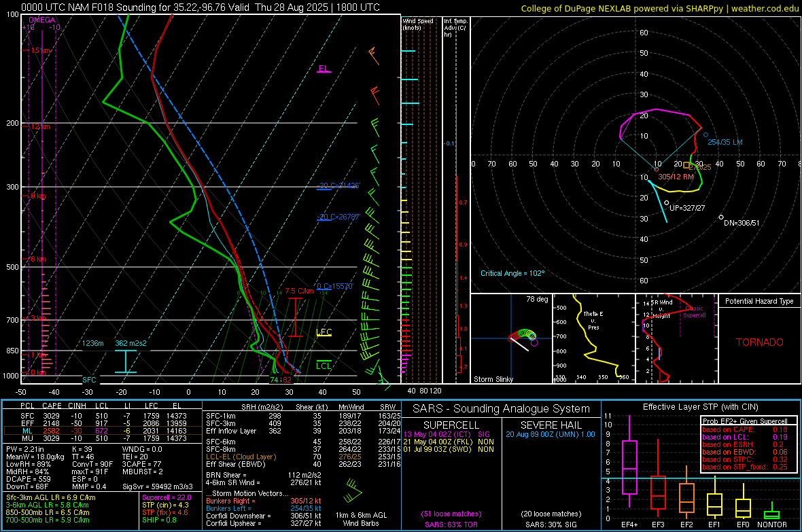
Task: Click the 7.5 C/km lapse rate label
Action: click(x=299, y=291)
